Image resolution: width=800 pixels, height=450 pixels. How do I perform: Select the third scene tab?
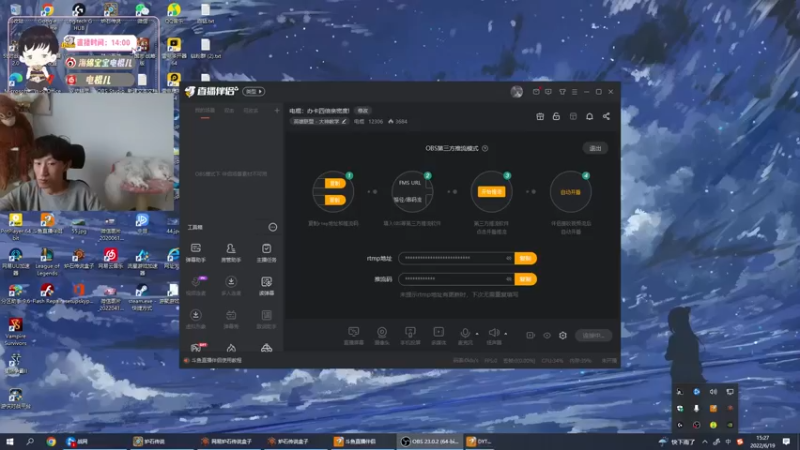click(251, 111)
